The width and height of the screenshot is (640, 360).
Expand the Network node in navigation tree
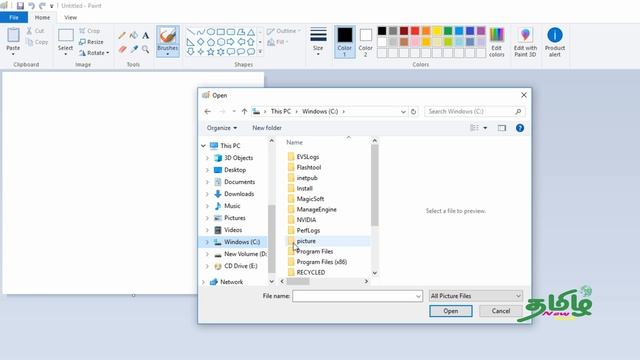203,282
